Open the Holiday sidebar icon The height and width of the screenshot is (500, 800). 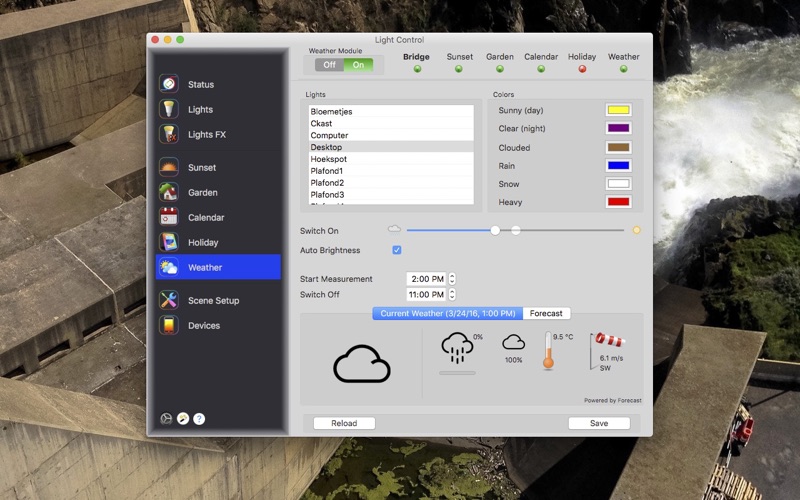point(169,242)
